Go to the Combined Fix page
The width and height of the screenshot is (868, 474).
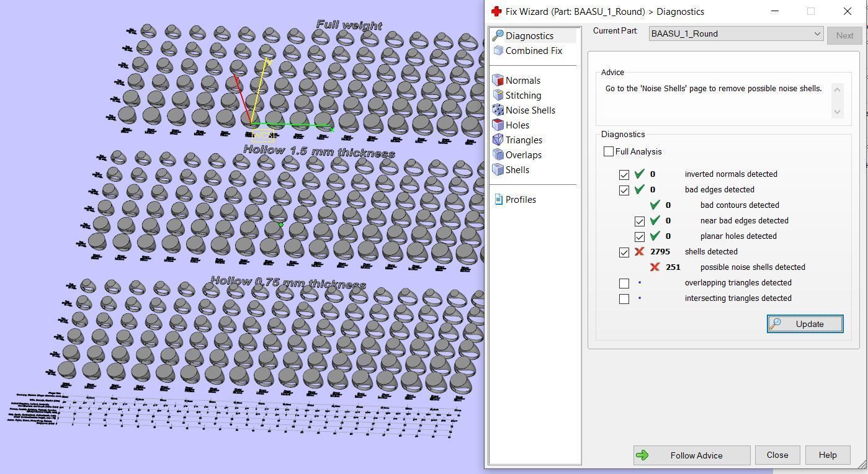tap(534, 51)
